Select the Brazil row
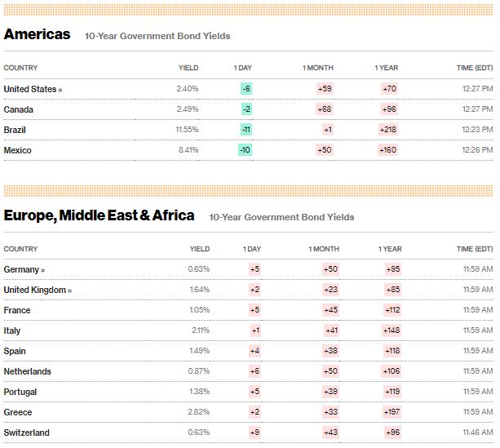 [15, 130]
